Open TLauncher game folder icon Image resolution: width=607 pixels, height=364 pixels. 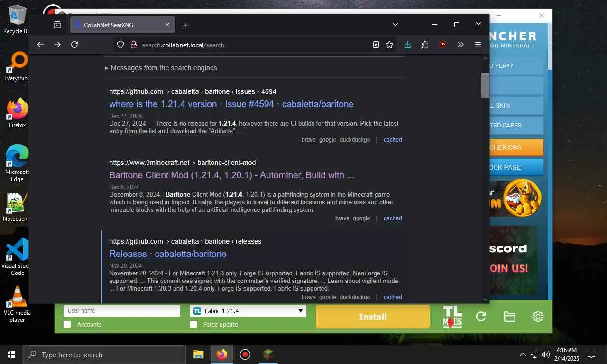coord(509,317)
